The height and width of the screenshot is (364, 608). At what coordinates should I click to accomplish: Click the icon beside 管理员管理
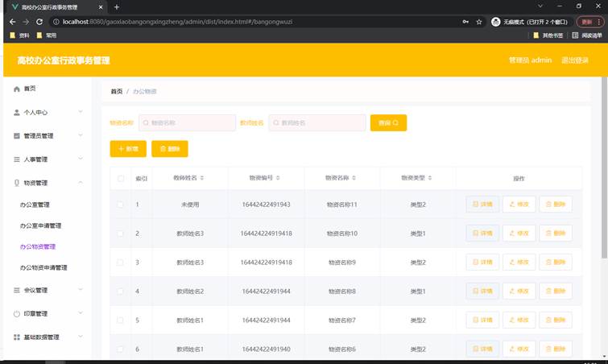pyautogui.click(x=17, y=135)
